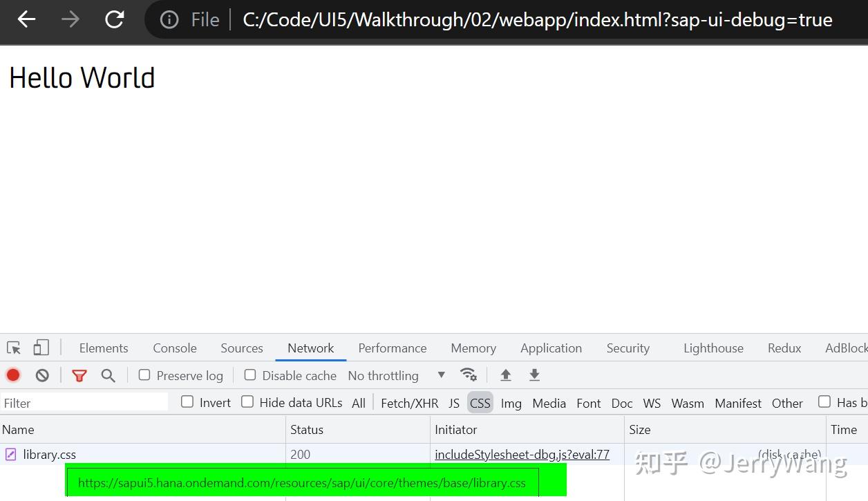This screenshot has width=868, height=501.
Task: Select the inspect element cursor icon
Action: [x=12, y=348]
